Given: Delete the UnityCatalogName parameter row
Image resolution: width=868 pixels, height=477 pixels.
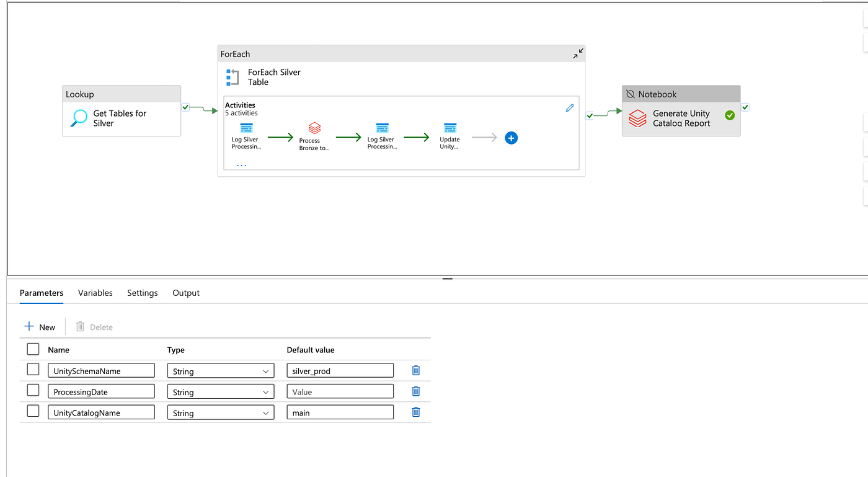Looking at the screenshot, I should coord(416,412).
